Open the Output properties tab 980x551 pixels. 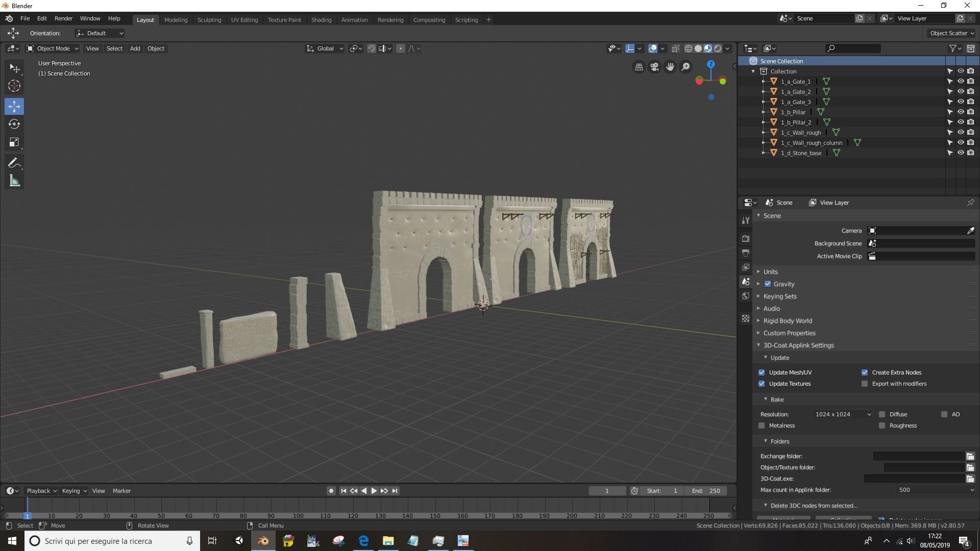point(746,253)
